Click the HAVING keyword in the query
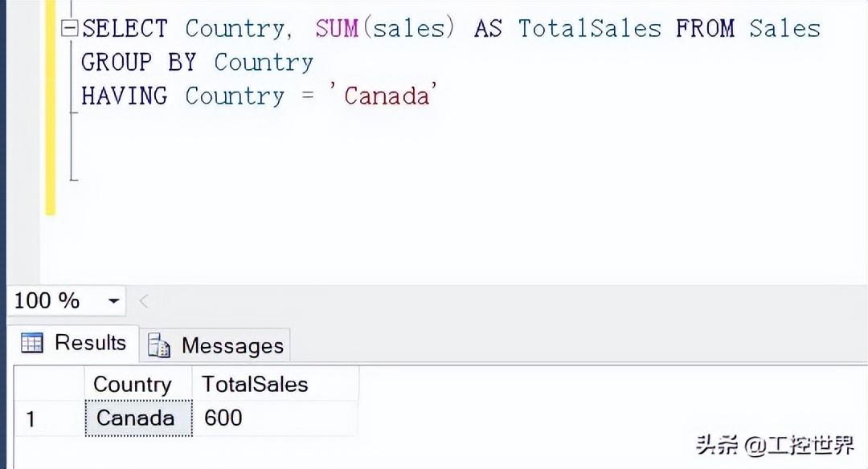868x469 pixels. click(x=125, y=96)
